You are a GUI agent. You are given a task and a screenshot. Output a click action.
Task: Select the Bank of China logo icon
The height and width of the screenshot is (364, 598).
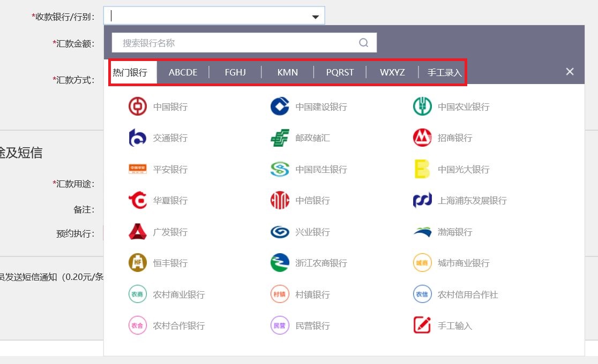pos(137,107)
